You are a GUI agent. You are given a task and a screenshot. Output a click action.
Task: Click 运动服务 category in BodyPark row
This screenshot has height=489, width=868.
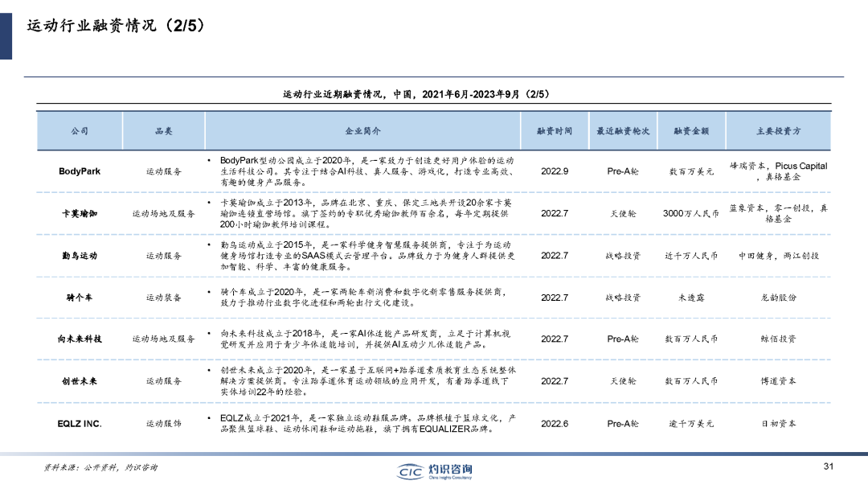click(x=163, y=171)
